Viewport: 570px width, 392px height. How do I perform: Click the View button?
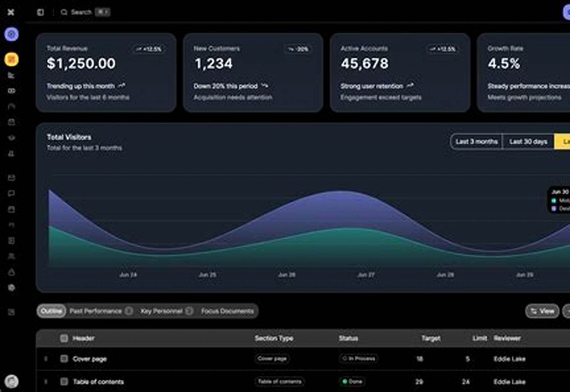tap(542, 311)
